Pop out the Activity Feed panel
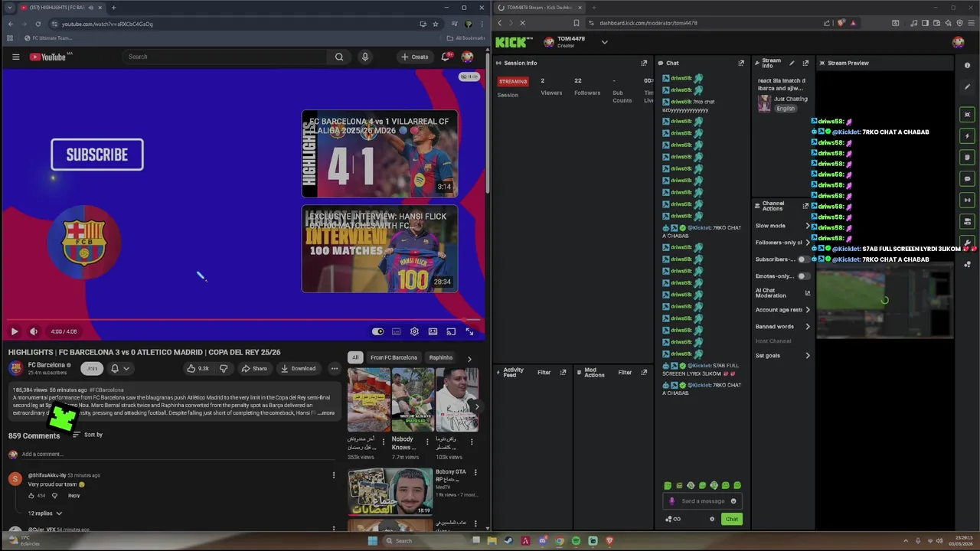Viewport: 980px width, 551px height. click(x=563, y=372)
